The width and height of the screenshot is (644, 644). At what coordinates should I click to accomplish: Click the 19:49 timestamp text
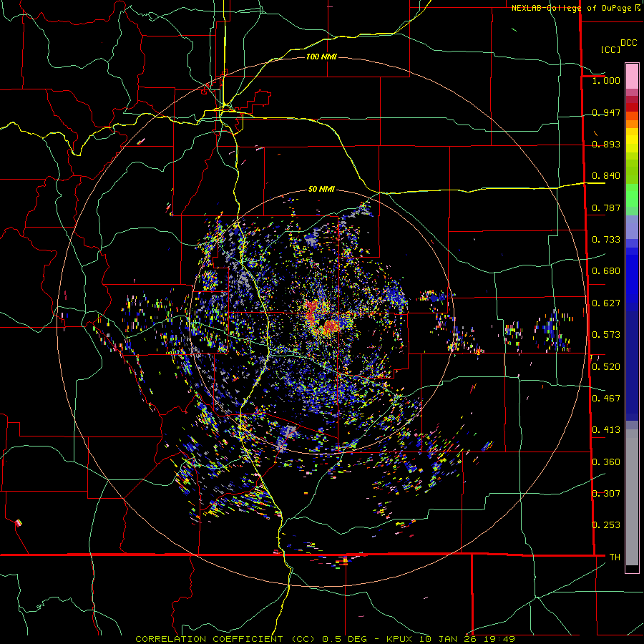(x=499, y=639)
